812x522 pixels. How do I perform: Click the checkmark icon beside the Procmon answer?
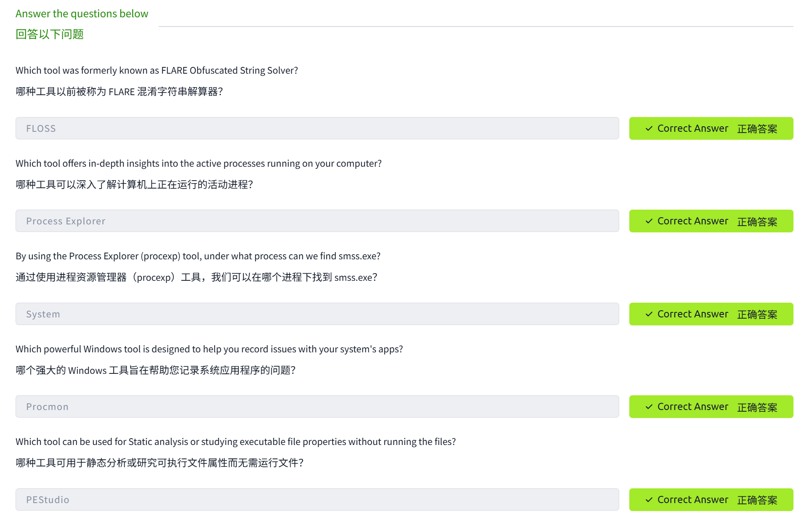coord(649,407)
